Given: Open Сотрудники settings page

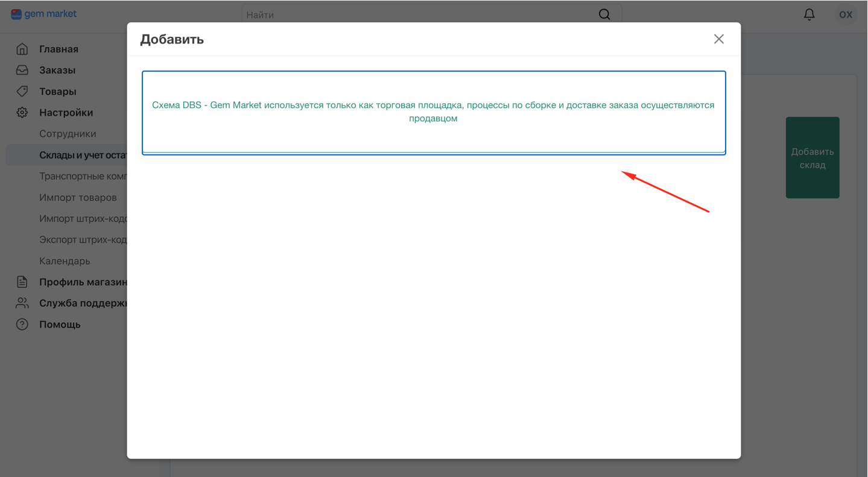Looking at the screenshot, I should (x=68, y=134).
